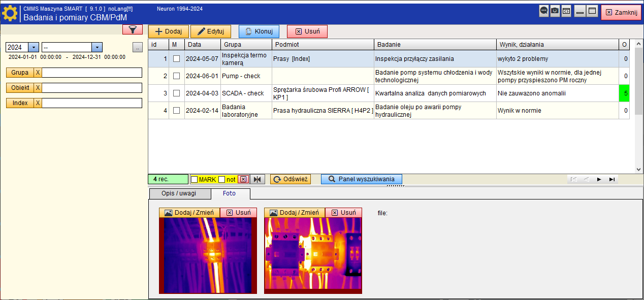
Task: Open the chat message icon in the header
Action: pos(544,11)
